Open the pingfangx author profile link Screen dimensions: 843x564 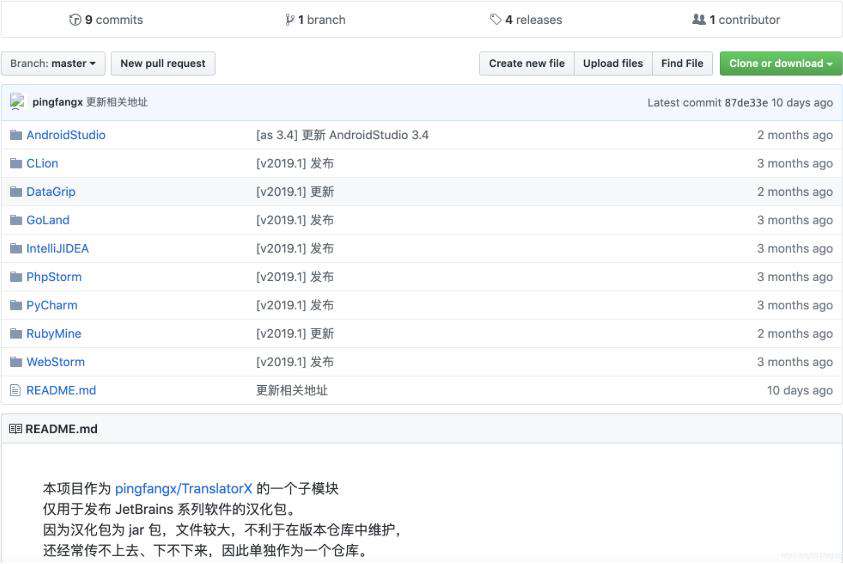[x=58, y=102]
